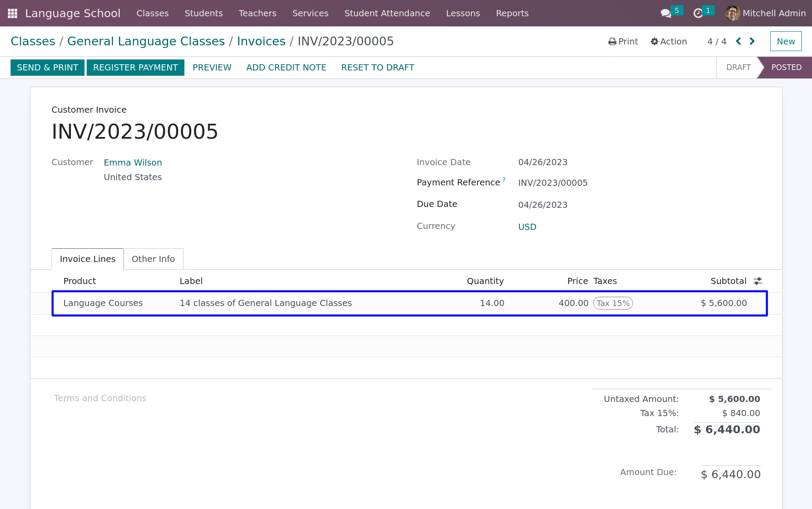The width and height of the screenshot is (812, 509).
Task: Open the Students menu
Action: [x=204, y=13]
